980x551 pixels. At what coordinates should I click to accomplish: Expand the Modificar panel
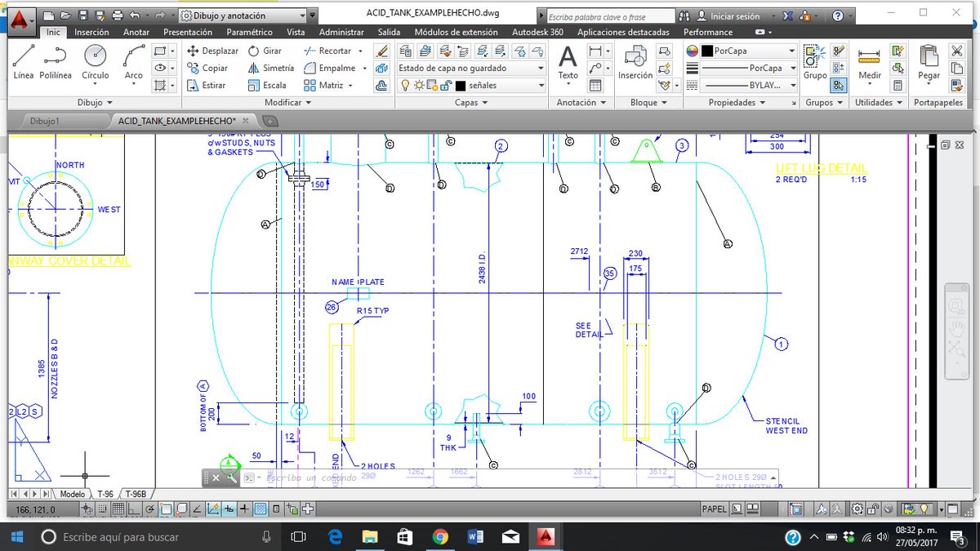[288, 103]
